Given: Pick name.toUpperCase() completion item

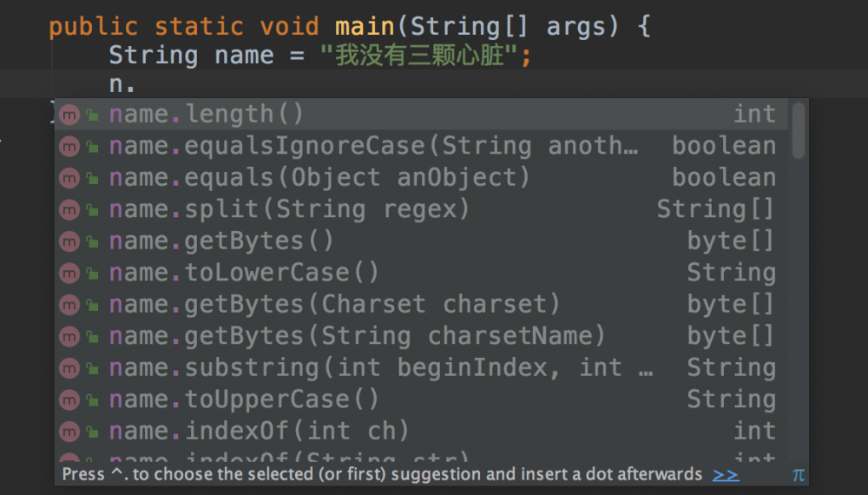Looking at the screenshot, I should (x=244, y=399).
